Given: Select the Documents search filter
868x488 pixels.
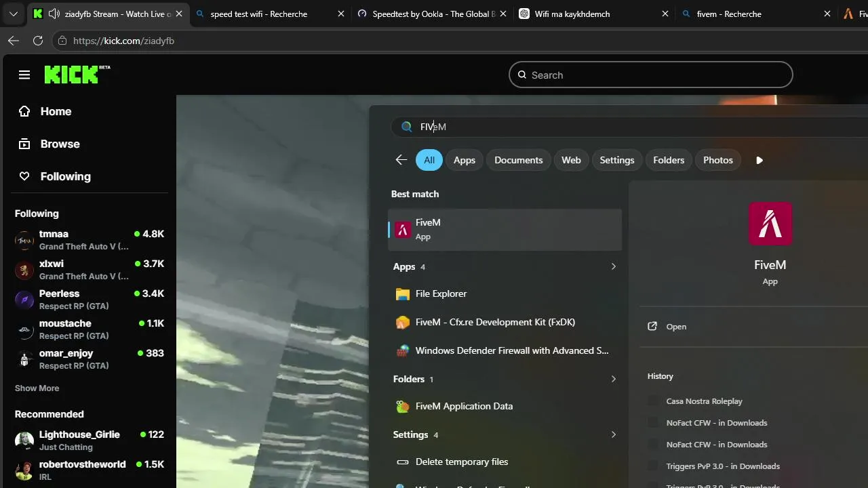Looking at the screenshot, I should pyautogui.click(x=519, y=160).
